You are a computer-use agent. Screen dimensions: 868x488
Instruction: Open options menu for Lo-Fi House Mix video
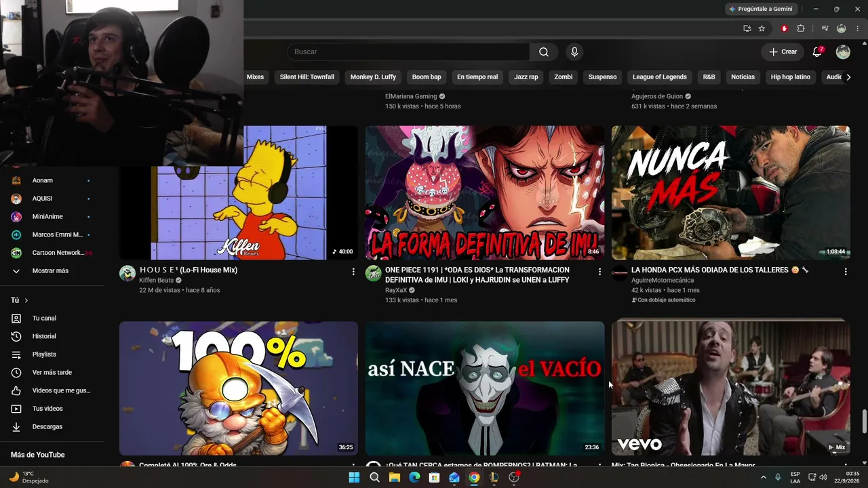coord(353,271)
